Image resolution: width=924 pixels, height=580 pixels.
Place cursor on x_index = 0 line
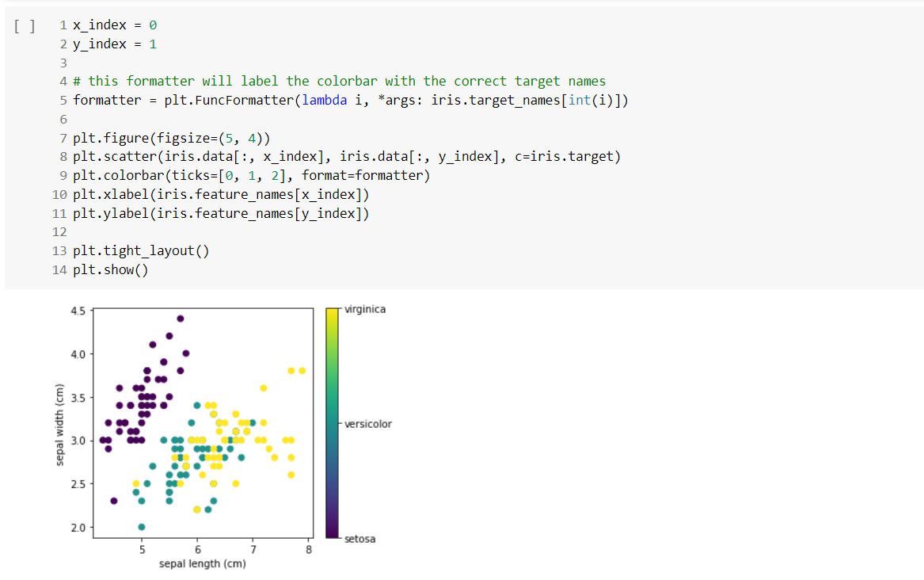coord(115,25)
